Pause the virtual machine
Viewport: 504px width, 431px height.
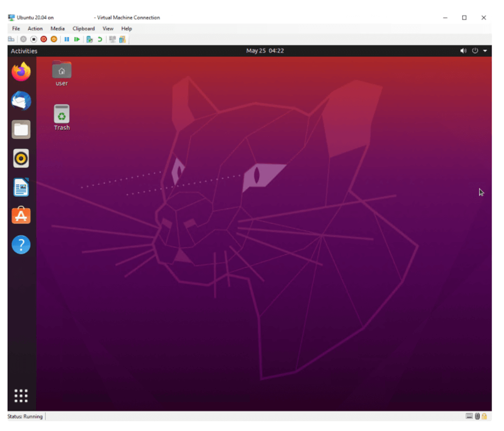[66, 39]
